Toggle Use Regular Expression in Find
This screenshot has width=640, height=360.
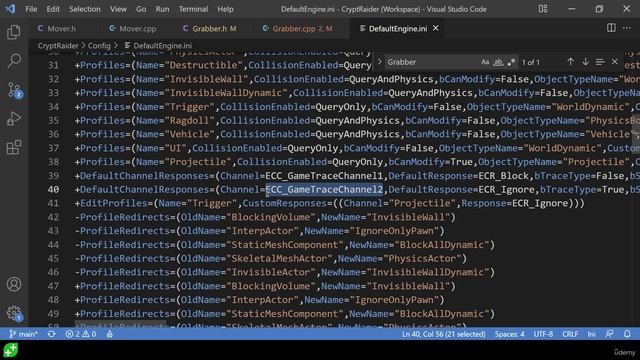[511, 62]
